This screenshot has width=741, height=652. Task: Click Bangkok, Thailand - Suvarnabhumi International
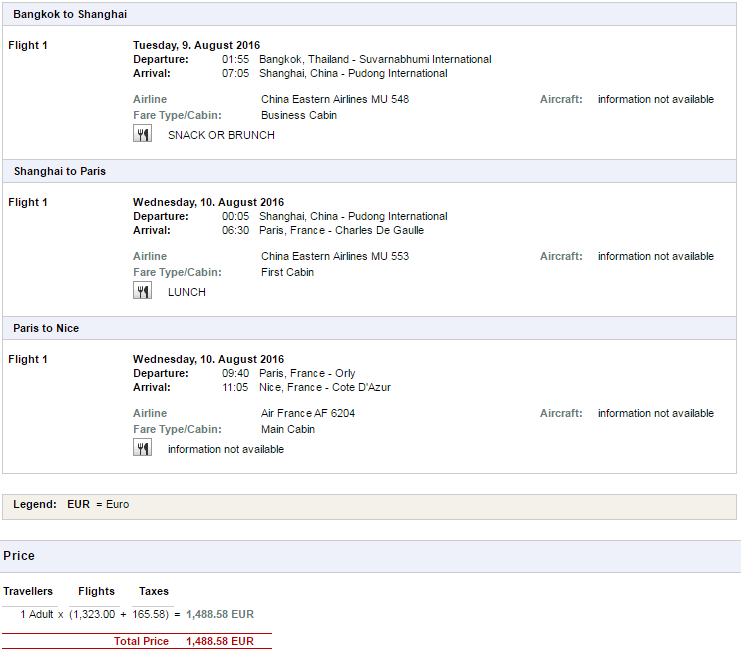tap(375, 60)
